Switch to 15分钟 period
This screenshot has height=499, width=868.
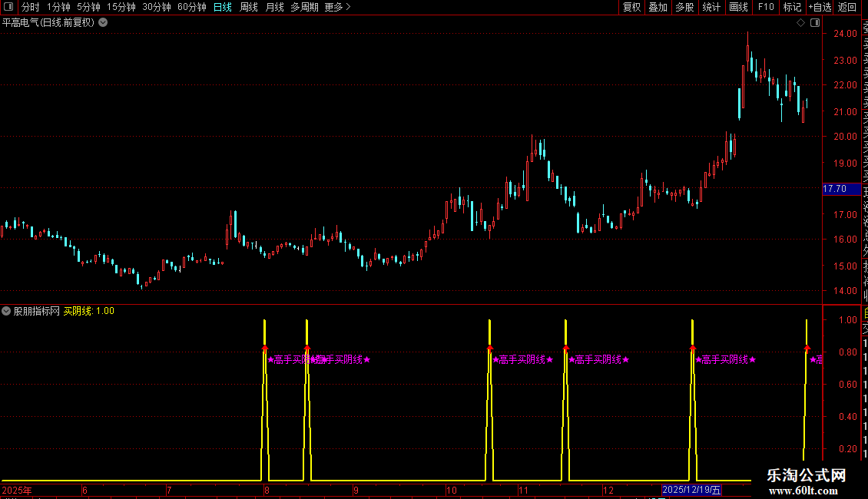coord(121,7)
